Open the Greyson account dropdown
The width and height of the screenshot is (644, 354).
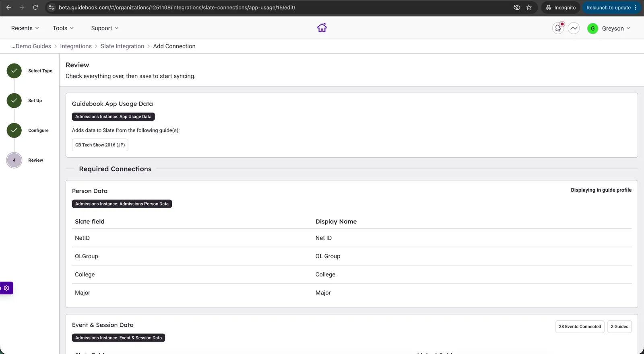[616, 28]
